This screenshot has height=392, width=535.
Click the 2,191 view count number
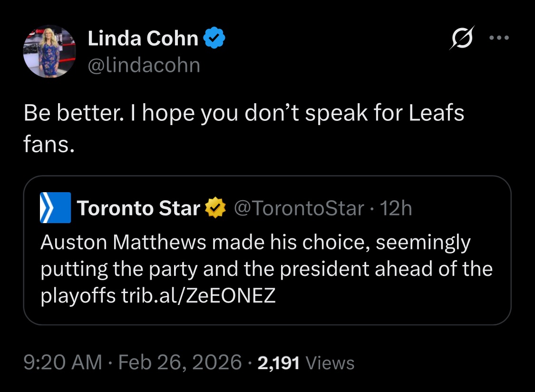point(278,363)
